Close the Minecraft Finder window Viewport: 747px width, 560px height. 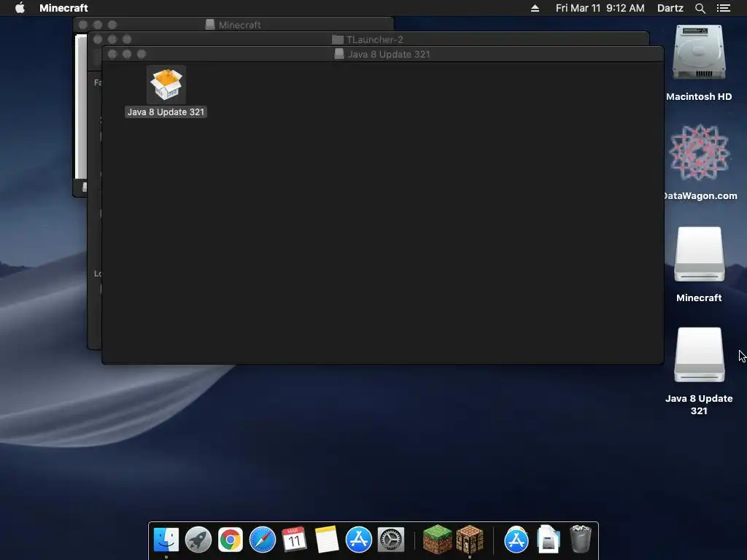coord(83,25)
